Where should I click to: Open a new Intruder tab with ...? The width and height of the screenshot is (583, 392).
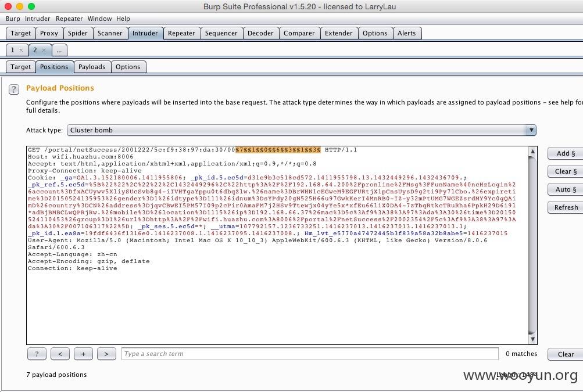59,50
